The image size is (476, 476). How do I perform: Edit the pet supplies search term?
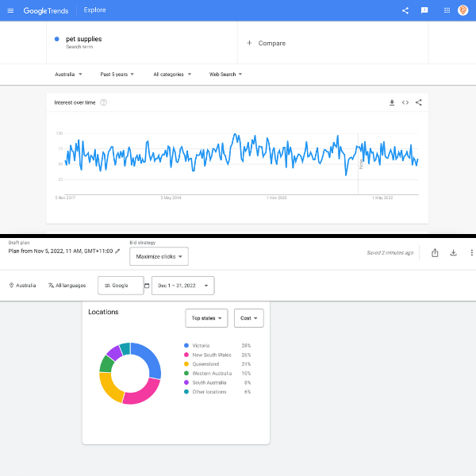tap(84, 39)
